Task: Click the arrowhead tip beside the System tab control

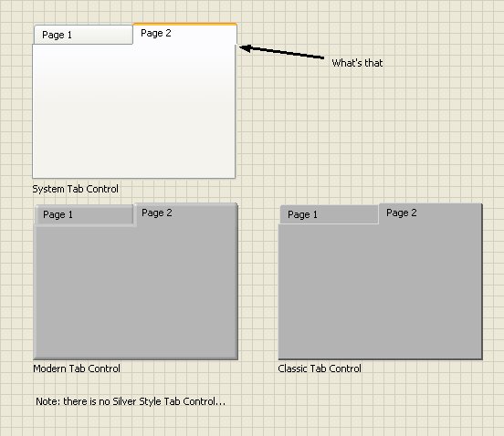Action: pyautogui.click(x=241, y=47)
